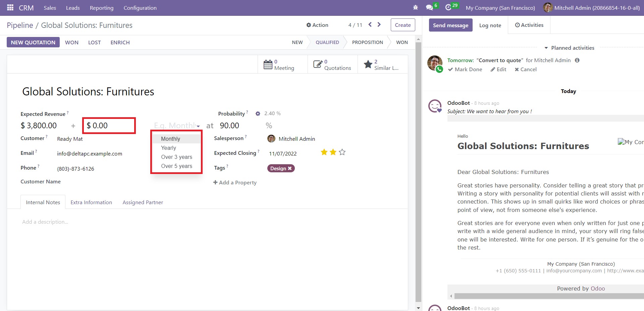Open the Quotations edit icon
Image resolution: width=644 pixels, height=311 pixels.
pyautogui.click(x=318, y=64)
